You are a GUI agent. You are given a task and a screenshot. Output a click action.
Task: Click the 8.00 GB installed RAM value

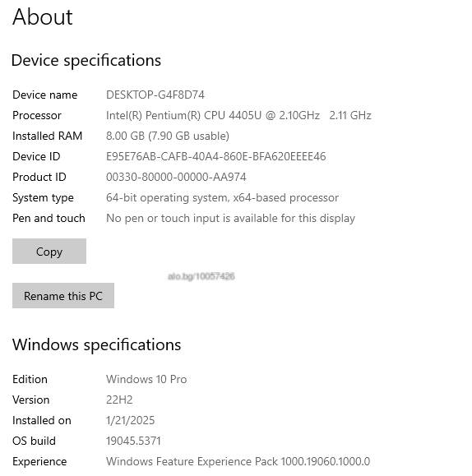point(168,136)
